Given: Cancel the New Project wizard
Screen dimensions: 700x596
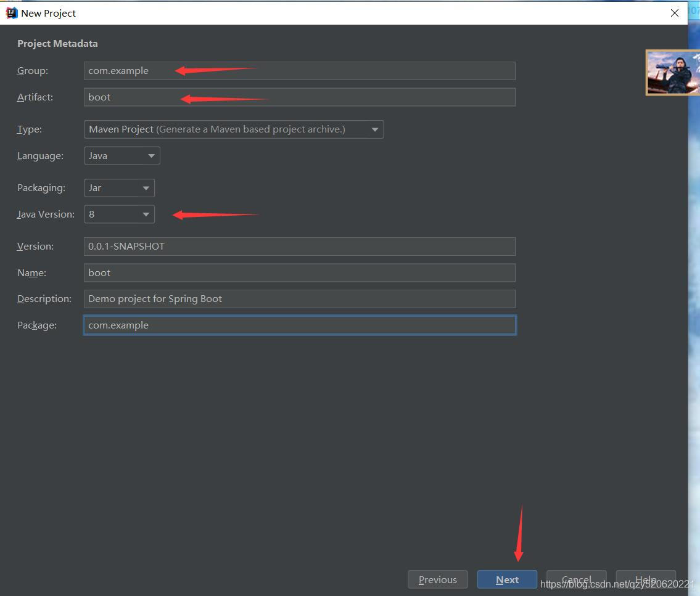Looking at the screenshot, I should pyautogui.click(x=576, y=579).
